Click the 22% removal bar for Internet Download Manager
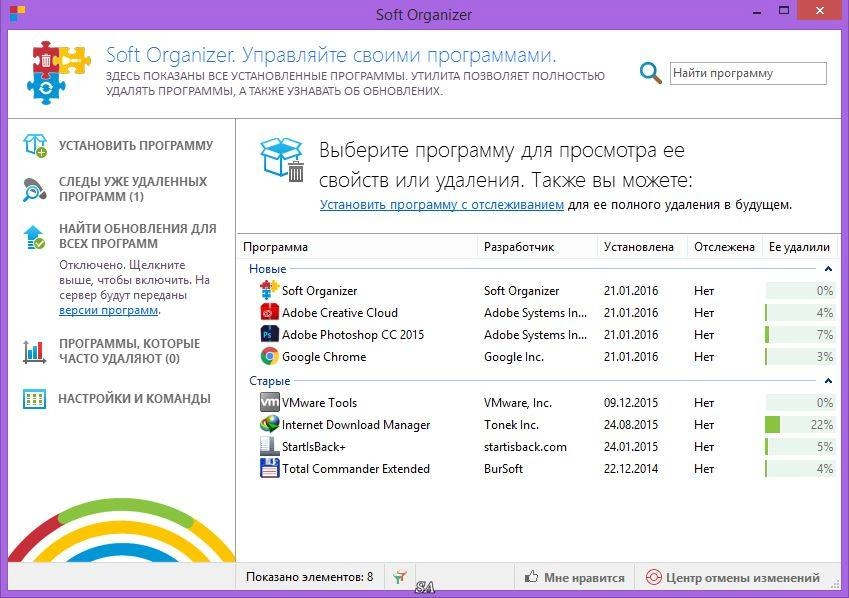This screenshot has width=849, height=598. [x=800, y=425]
